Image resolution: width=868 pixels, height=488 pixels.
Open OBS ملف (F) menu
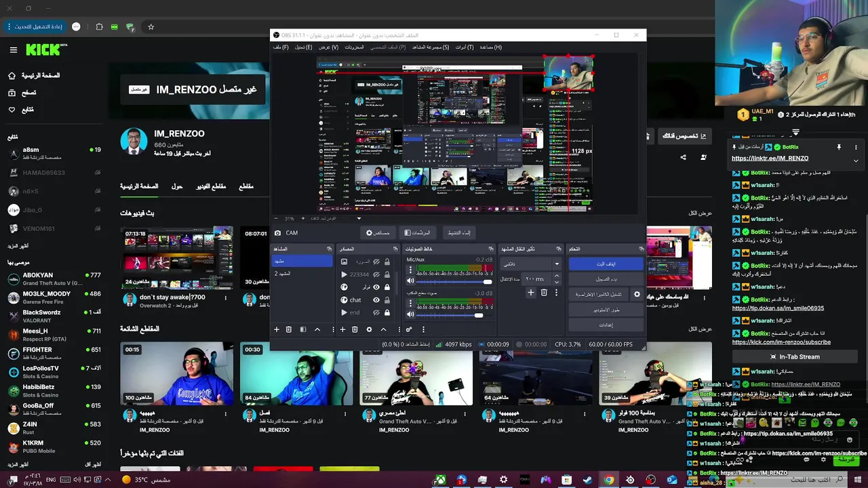click(x=281, y=47)
